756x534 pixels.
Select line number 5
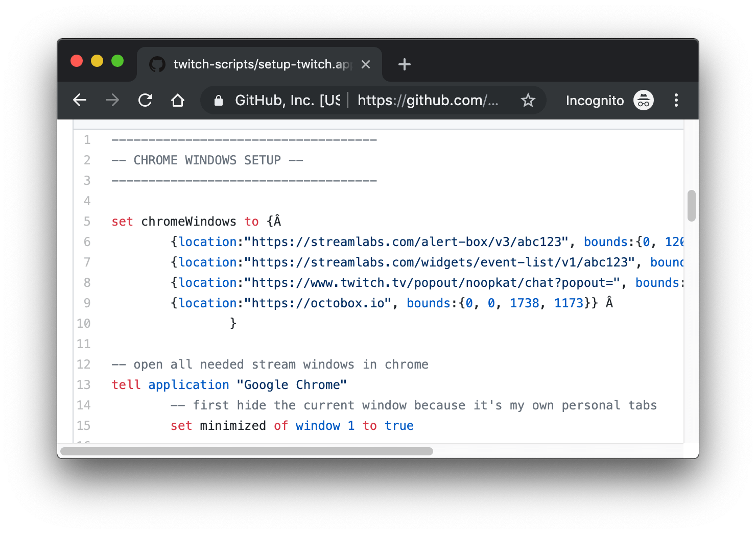click(x=87, y=222)
